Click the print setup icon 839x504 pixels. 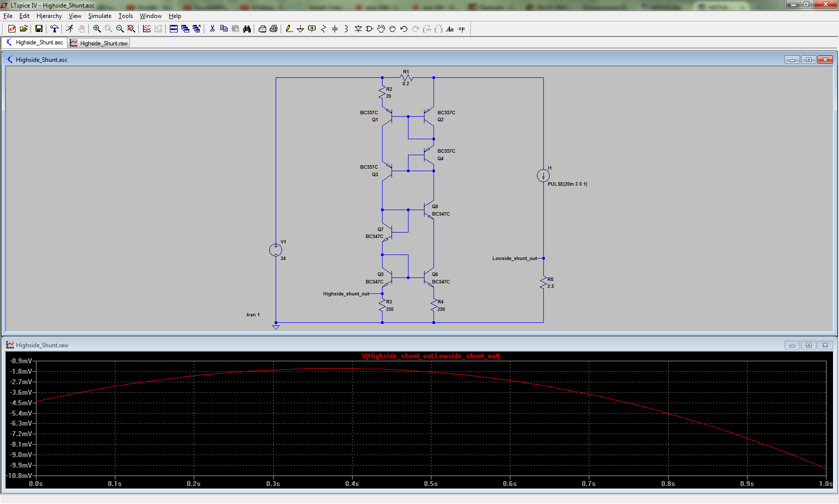[x=262, y=29]
